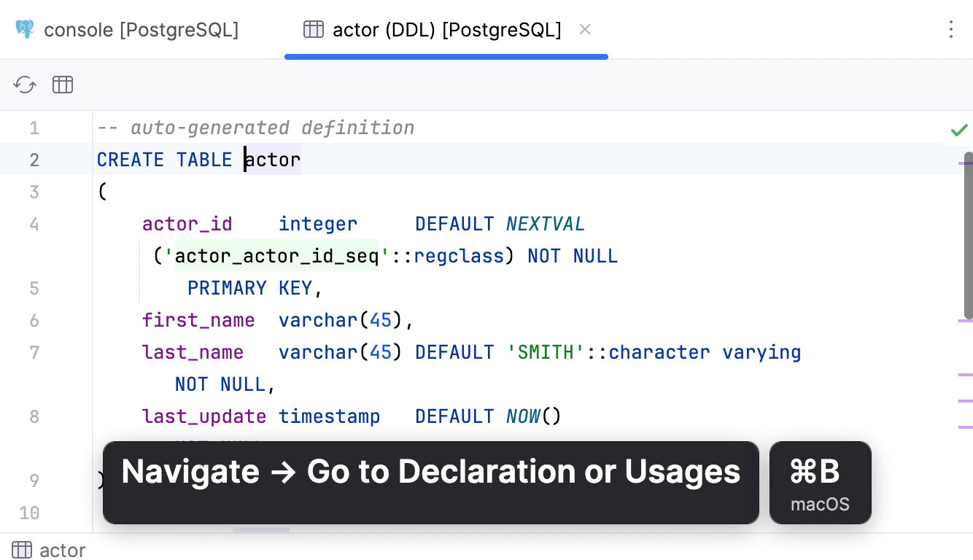Open the three-dot tab options menu
This screenshot has width=973, height=560.
[x=950, y=29]
